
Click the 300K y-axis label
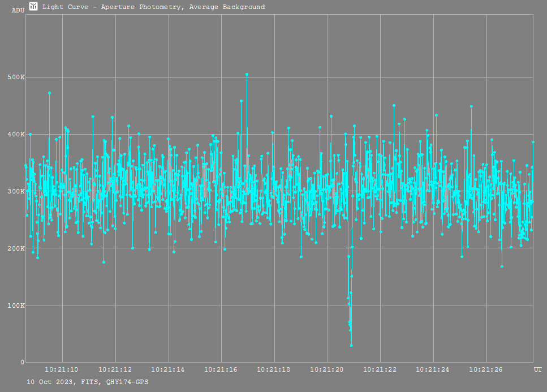16,191
